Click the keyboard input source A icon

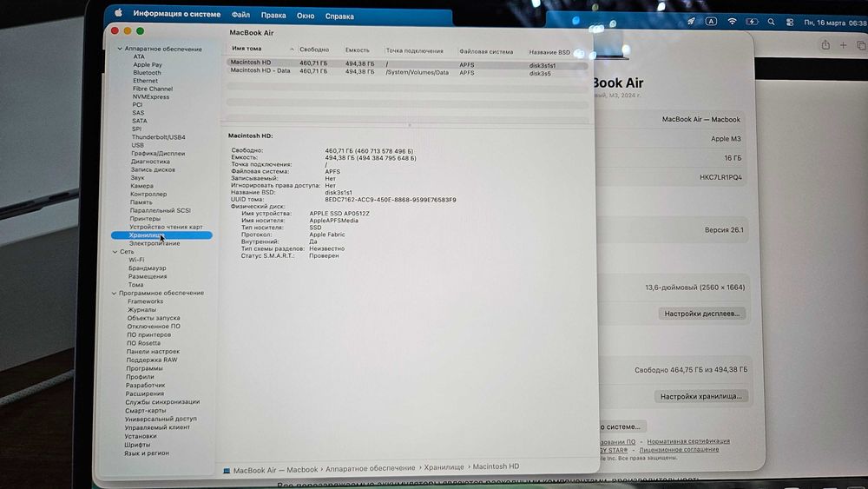pos(711,21)
